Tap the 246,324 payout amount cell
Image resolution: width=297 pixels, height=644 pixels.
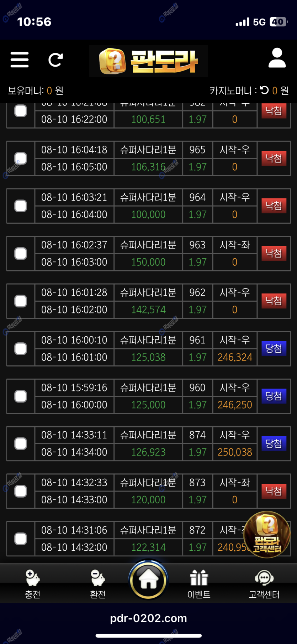tap(235, 357)
